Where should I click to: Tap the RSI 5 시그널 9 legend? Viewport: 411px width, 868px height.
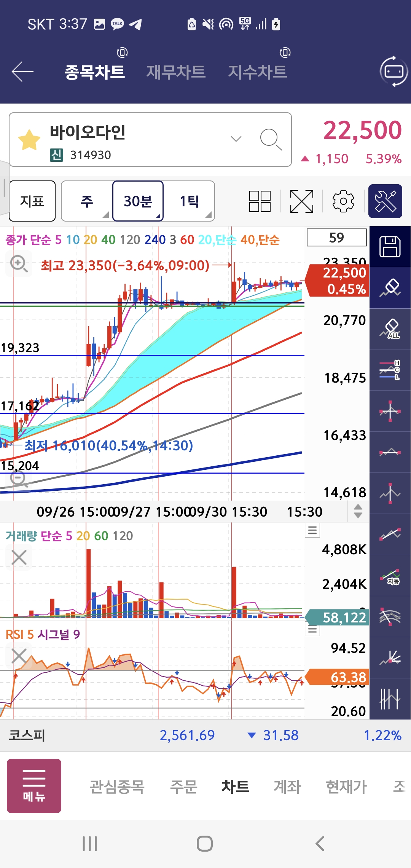click(43, 634)
